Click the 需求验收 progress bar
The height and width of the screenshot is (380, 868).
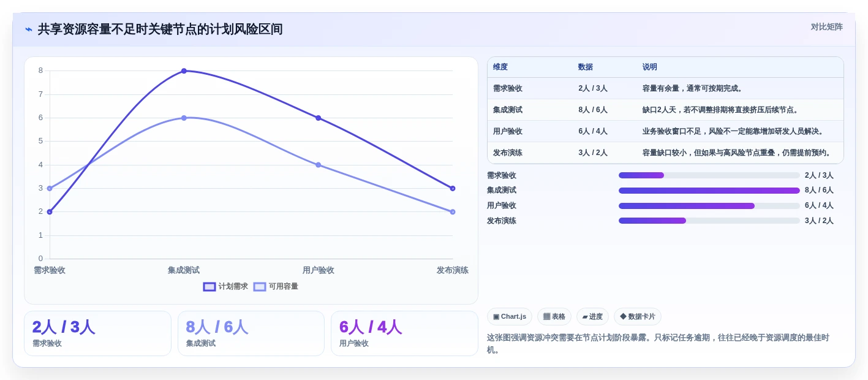point(709,175)
